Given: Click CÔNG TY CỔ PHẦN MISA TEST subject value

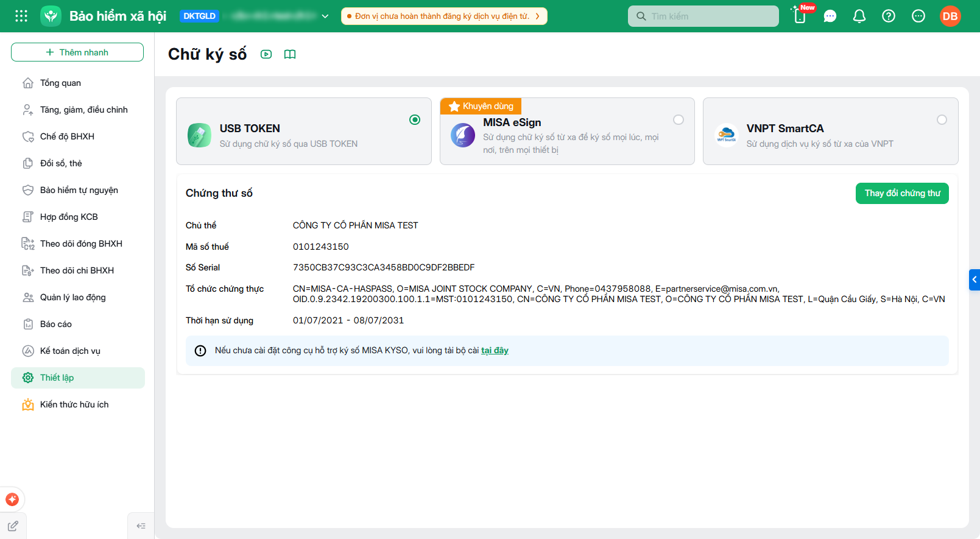Looking at the screenshot, I should pyautogui.click(x=356, y=225).
